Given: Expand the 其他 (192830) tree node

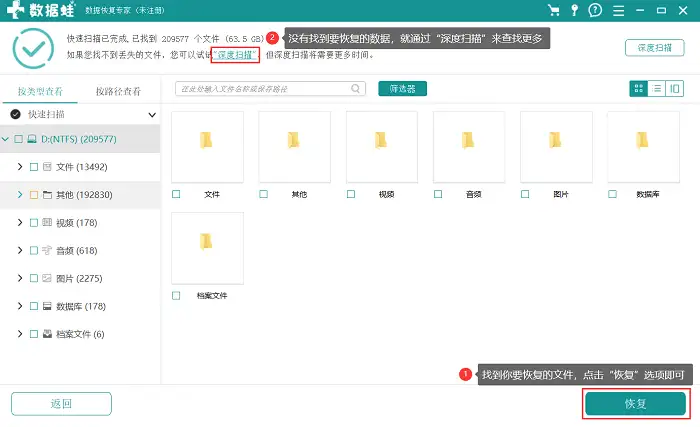Looking at the screenshot, I should (20, 194).
